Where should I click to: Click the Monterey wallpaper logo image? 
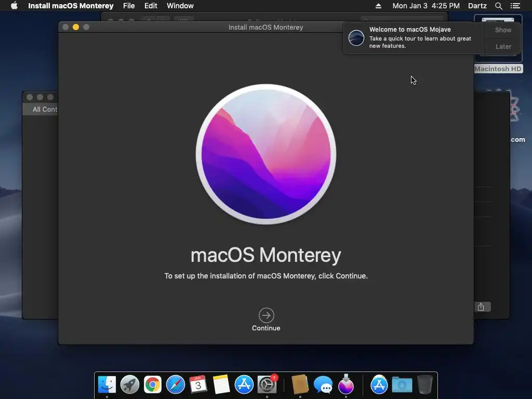(x=266, y=154)
